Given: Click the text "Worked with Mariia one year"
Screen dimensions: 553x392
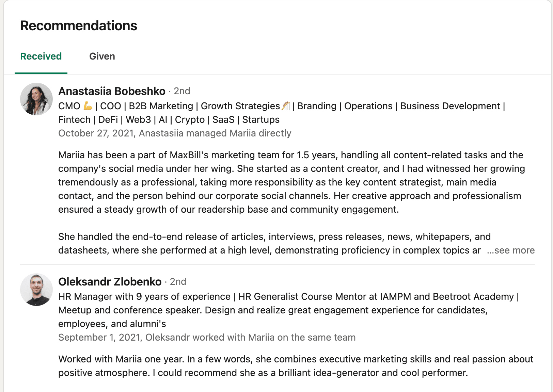Looking at the screenshot, I should tap(296, 366).
